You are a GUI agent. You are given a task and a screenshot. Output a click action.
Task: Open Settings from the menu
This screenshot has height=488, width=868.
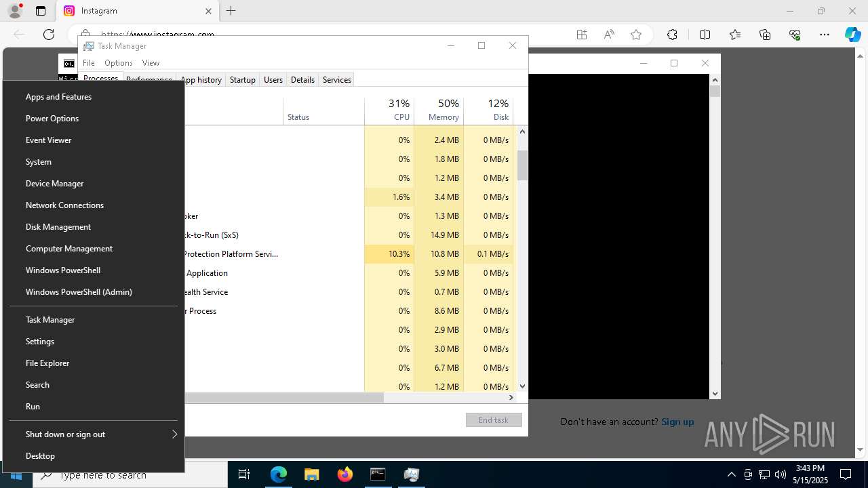coord(94,342)
